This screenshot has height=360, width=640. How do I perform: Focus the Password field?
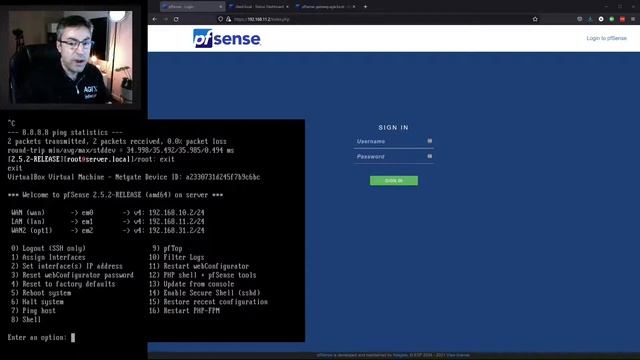point(393,157)
